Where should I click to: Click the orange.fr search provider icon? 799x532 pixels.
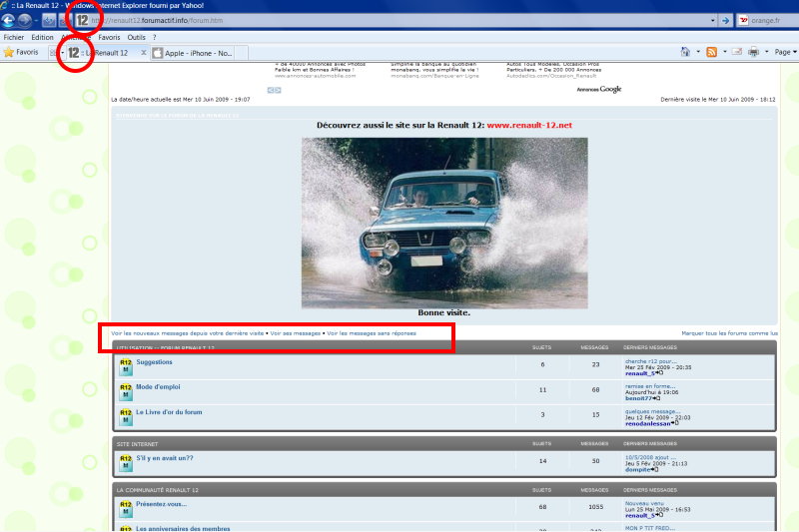[743, 20]
